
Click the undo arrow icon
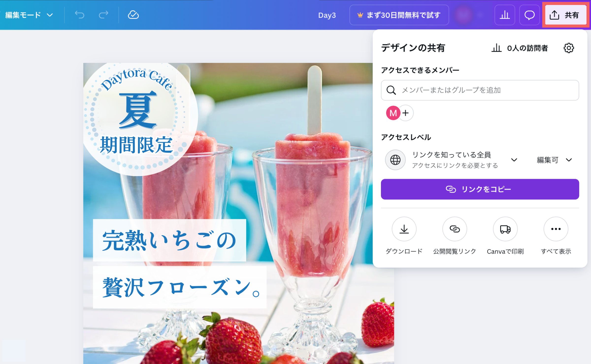click(80, 15)
